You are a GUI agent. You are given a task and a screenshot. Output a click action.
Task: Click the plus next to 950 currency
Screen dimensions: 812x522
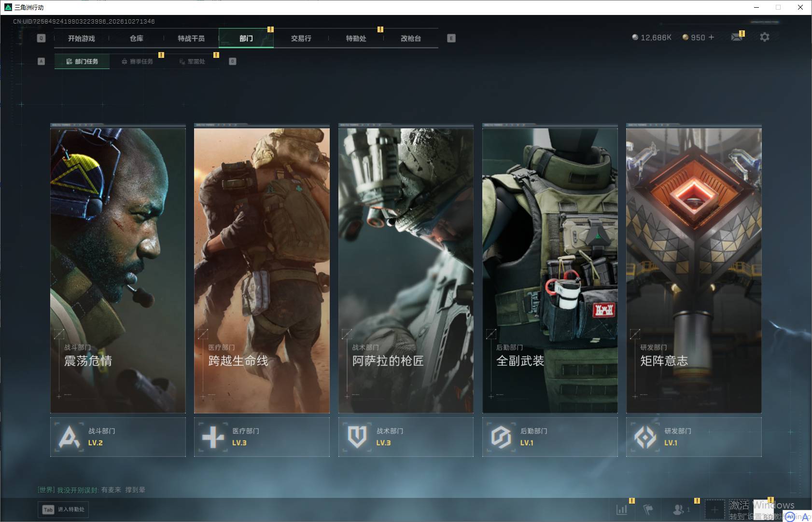[711, 37]
